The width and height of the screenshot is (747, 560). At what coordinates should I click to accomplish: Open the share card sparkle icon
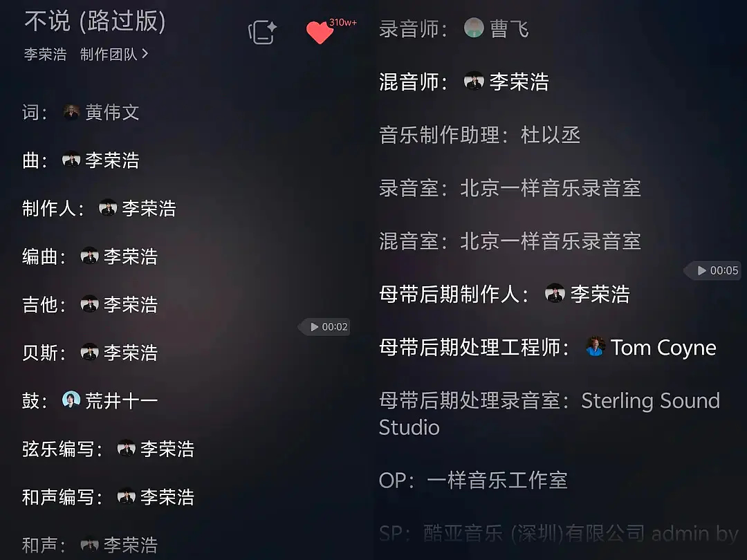263,32
